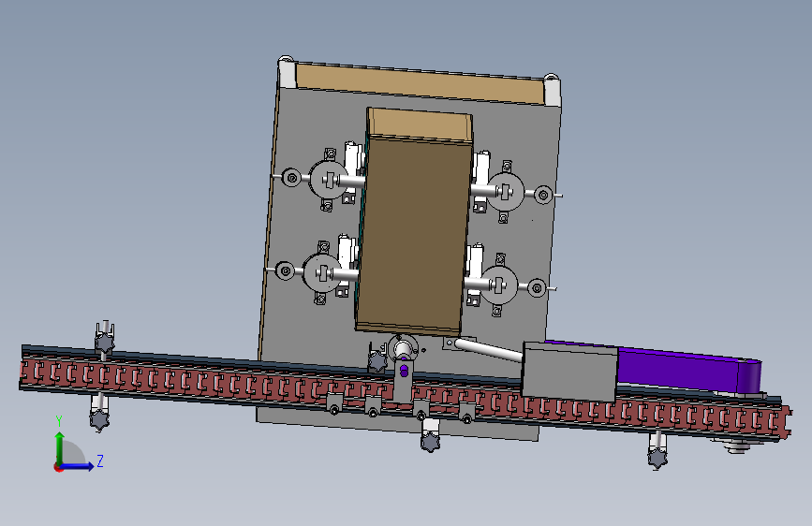Screen dimensions: 812x526
Task: Click the green Y axis of the triad
Action: pyautogui.click(x=60, y=447)
